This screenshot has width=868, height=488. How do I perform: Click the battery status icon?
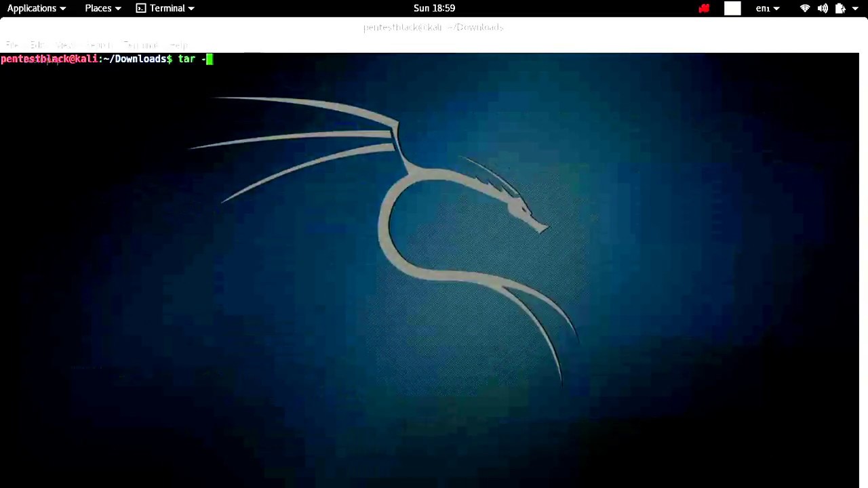click(840, 8)
